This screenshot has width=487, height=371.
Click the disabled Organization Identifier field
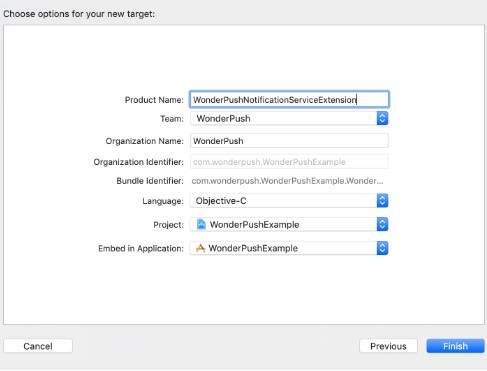pyautogui.click(x=289, y=162)
